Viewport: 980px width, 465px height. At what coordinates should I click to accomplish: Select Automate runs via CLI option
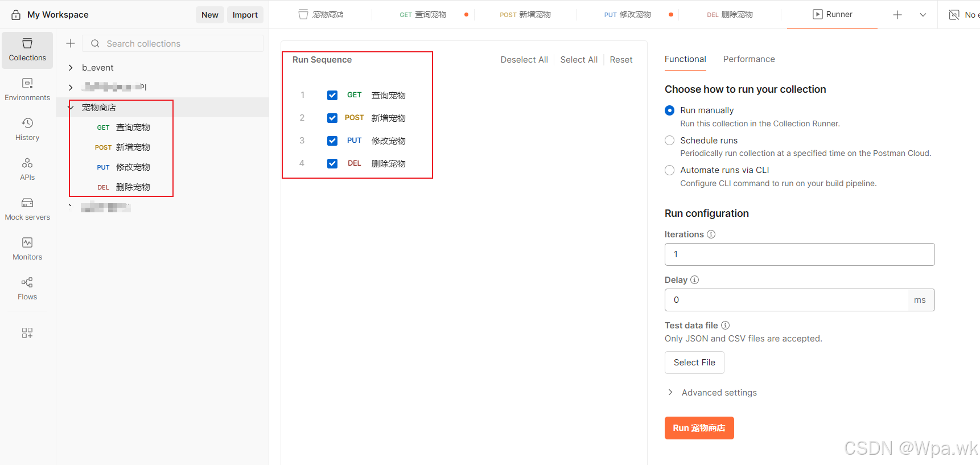tap(670, 170)
